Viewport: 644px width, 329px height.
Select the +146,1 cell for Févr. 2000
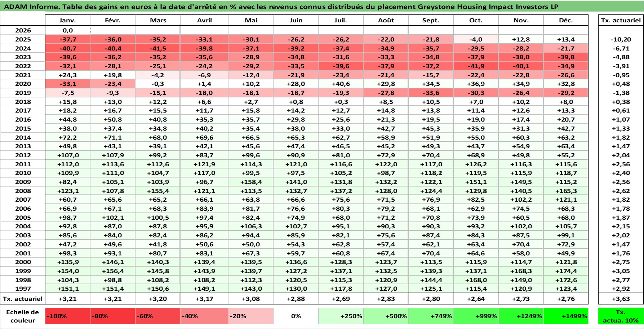point(113,262)
